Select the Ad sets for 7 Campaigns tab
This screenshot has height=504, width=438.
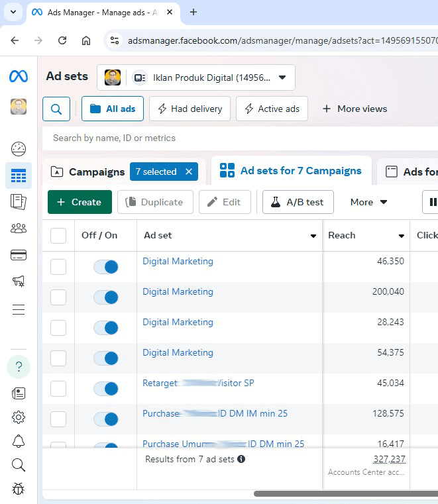tap(292, 171)
